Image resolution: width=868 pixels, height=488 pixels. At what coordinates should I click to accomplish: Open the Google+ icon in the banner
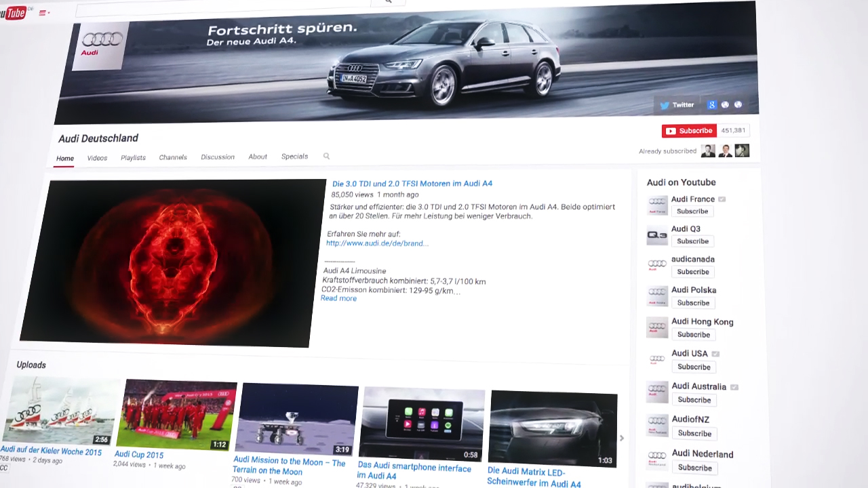point(711,105)
